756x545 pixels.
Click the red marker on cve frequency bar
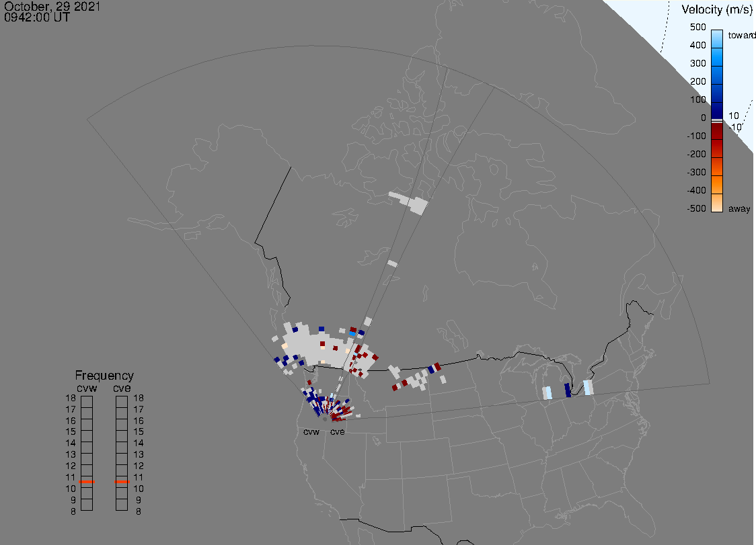tap(122, 482)
